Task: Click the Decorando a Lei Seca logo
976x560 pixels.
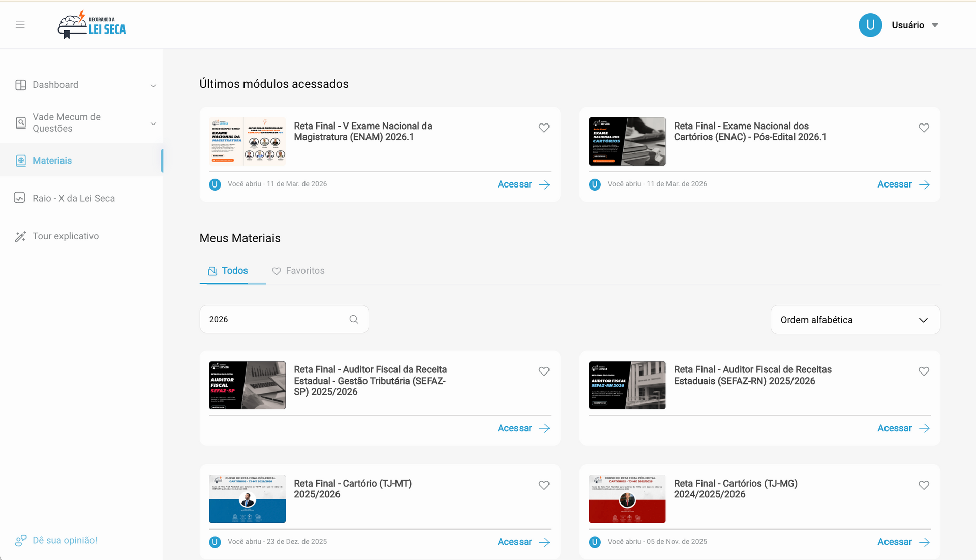Action: point(92,25)
